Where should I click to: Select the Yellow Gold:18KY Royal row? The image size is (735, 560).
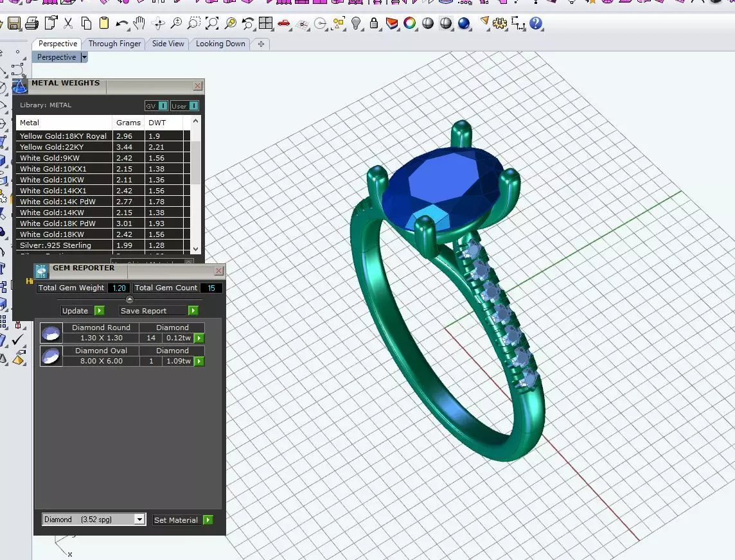coord(103,136)
